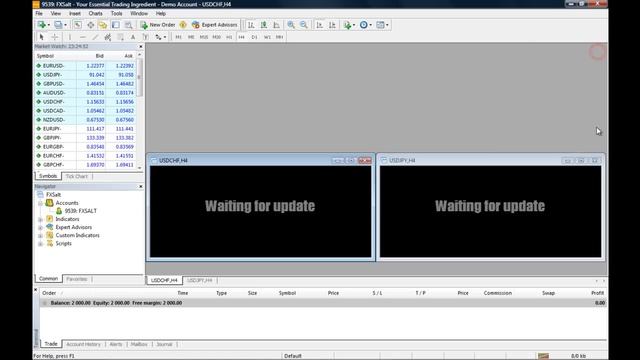Switch timeframe to H1
This screenshot has width=640, height=360.
229,37
